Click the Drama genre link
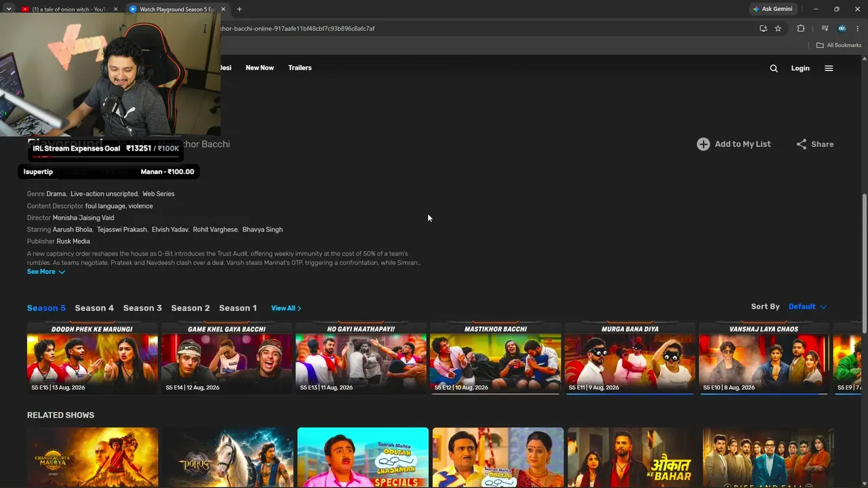 (56, 195)
